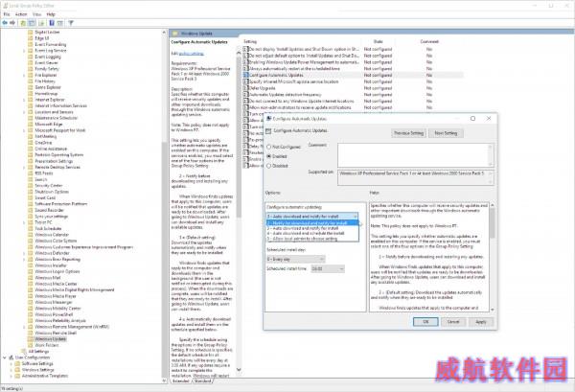Click the icon of the first policy setting row
The width and height of the screenshot is (575, 392).
click(245, 49)
